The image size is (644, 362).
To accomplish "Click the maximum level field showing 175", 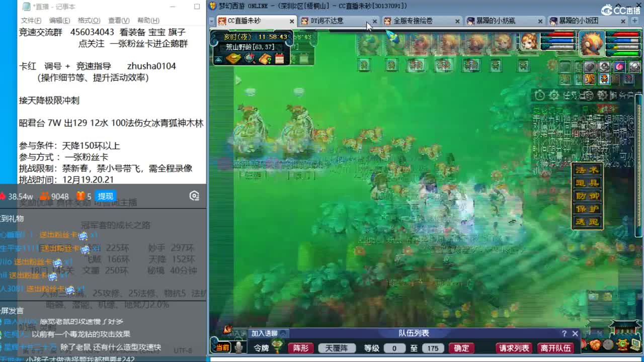I will [x=432, y=348].
